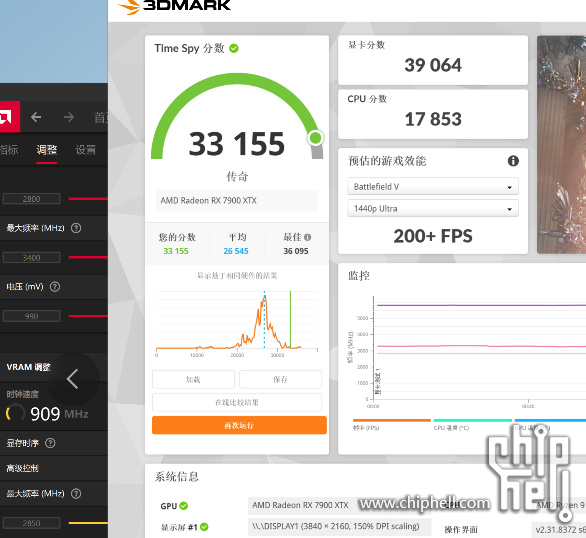The image size is (586, 538).
Task: Adjust the yellow slider beside the 2850 value
Action: click(x=88, y=523)
